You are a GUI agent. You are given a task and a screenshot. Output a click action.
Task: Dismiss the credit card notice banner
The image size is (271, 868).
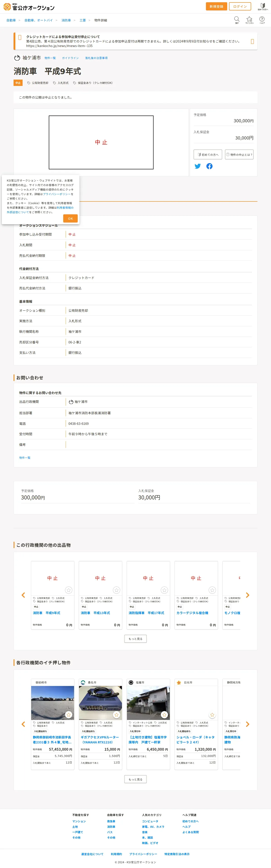tap(252, 41)
